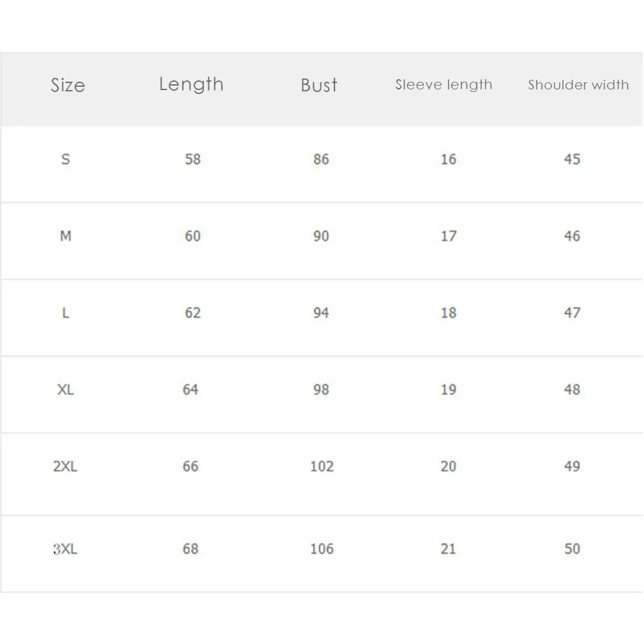
Task: Click the sleeve length value 21
Action: tap(448, 549)
